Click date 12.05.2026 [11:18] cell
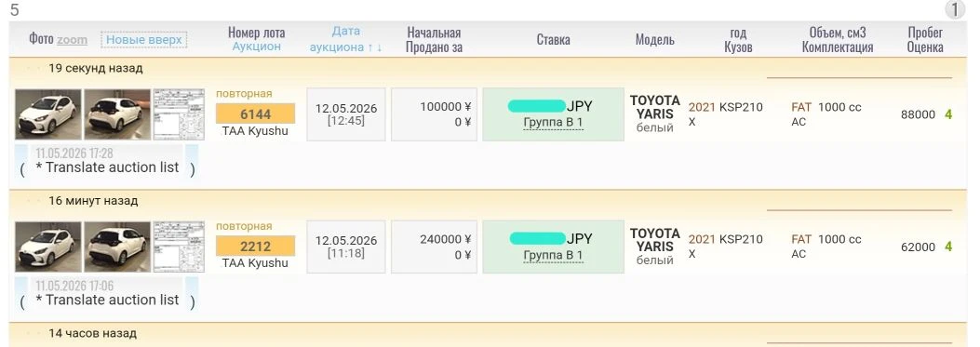980x347 pixels. [346, 247]
